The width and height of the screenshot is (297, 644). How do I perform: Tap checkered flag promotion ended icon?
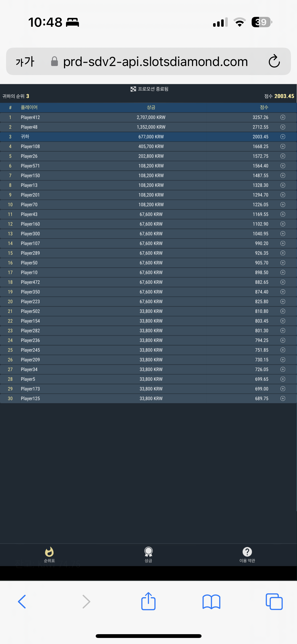pos(133,89)
